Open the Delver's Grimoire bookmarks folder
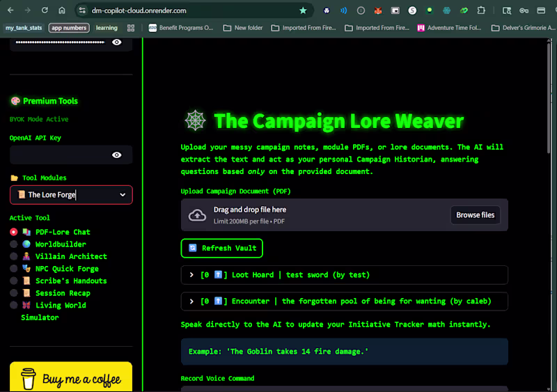The height and width of the screenshot is (392, 557). [523, 28]
